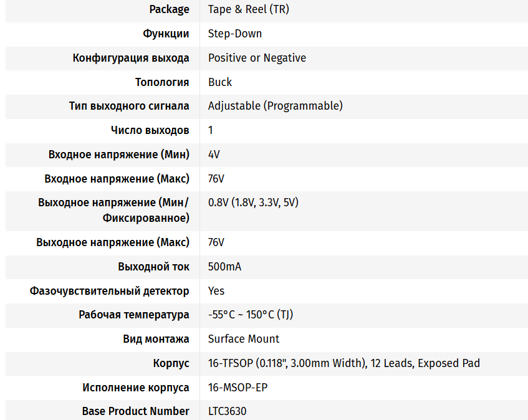Screen dimensions: 528x420
Task: Click the "Step-Down" value
Action: [x=235, y=34]
